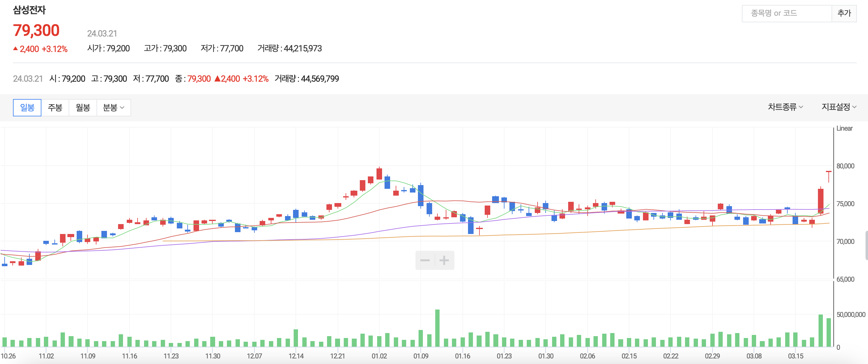The height and width of the screenshot is (364, 868).
Task: Click the 65,000 price axis label
Action: click(845, 279)
